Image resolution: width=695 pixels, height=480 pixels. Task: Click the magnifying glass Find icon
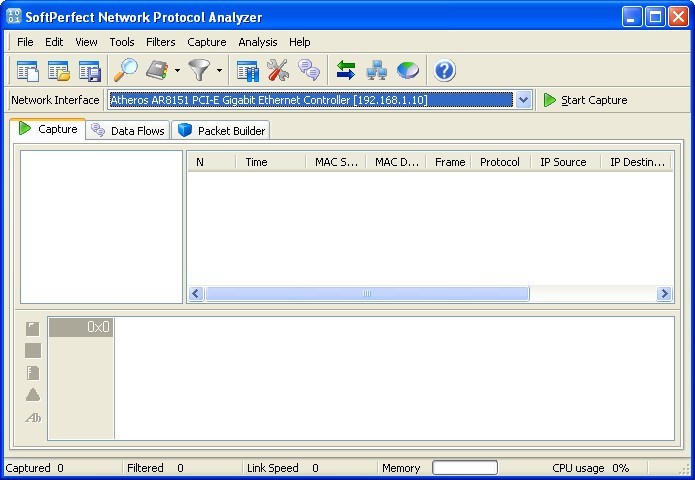126,70
